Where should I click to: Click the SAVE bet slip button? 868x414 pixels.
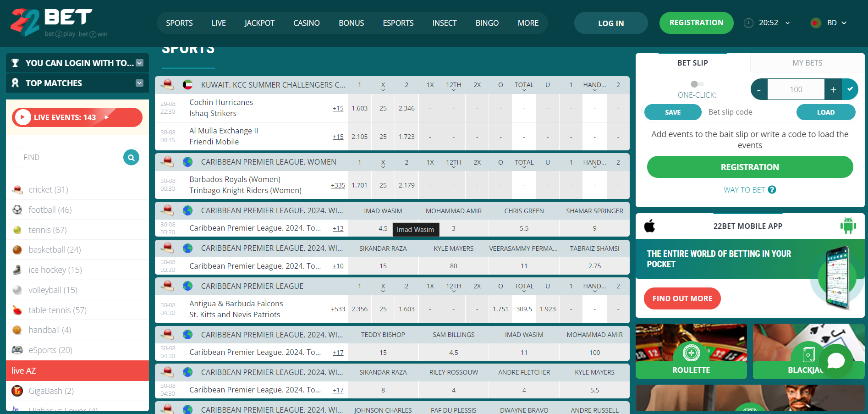tap(673, 112)
